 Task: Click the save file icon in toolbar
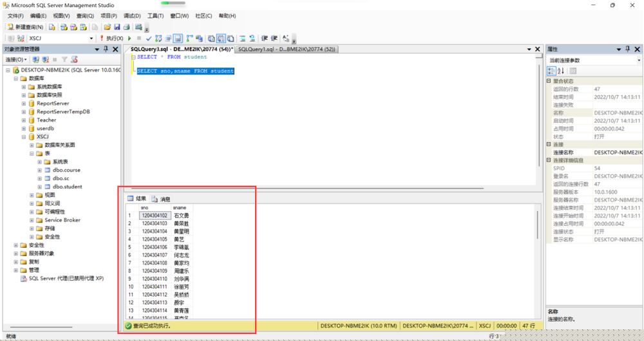pos(117,27)
